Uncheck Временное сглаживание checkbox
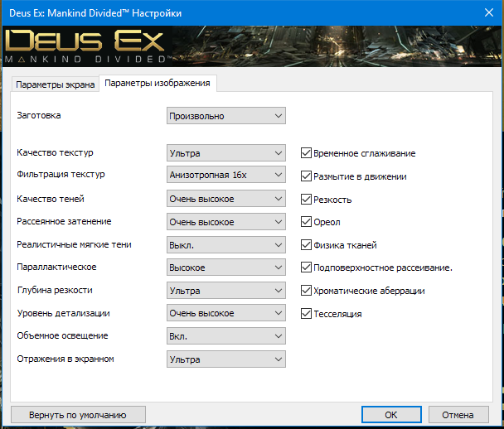Image resolution: width=504 pixels, height=429 pixels. (x=306, y=153)
